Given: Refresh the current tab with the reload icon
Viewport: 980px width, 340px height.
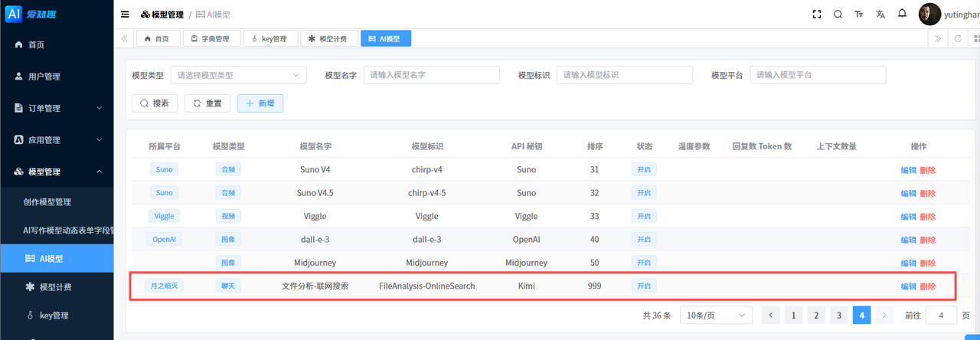Looking at the screenshot, I should click(x=957, y=38).
